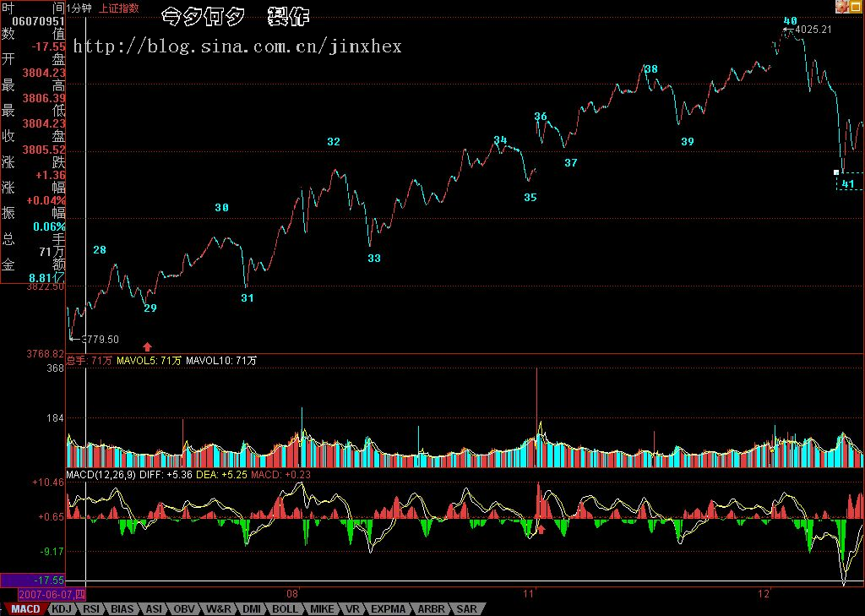Image resolution: width=865 pixels, height=616 pixels.
Task: Show the W&R indicator tab
Action: [219, 608]
